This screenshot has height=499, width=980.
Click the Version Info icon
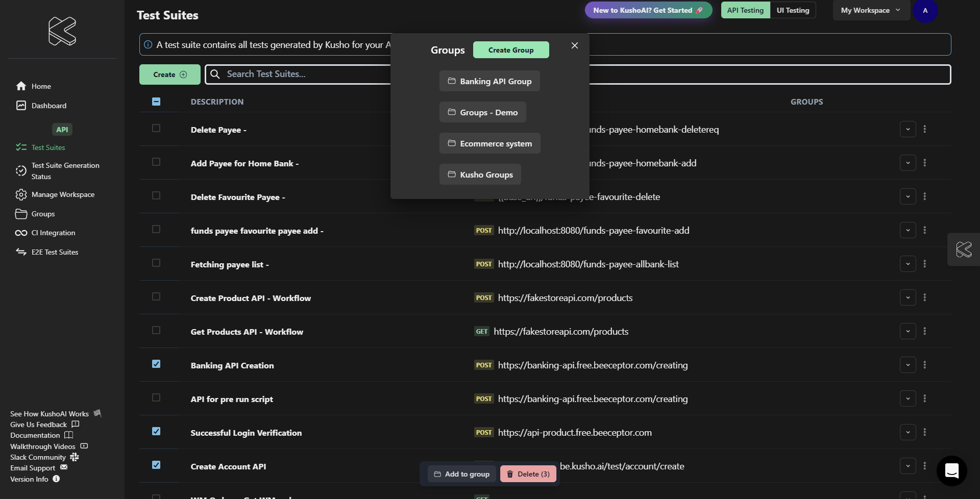pos(56,479)
